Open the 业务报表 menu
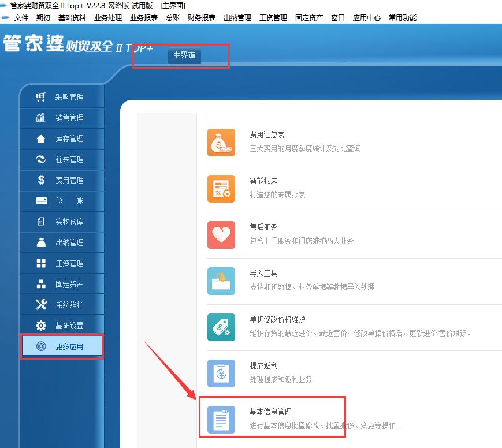Screen dimensions: 502x448 coord(144,17)
